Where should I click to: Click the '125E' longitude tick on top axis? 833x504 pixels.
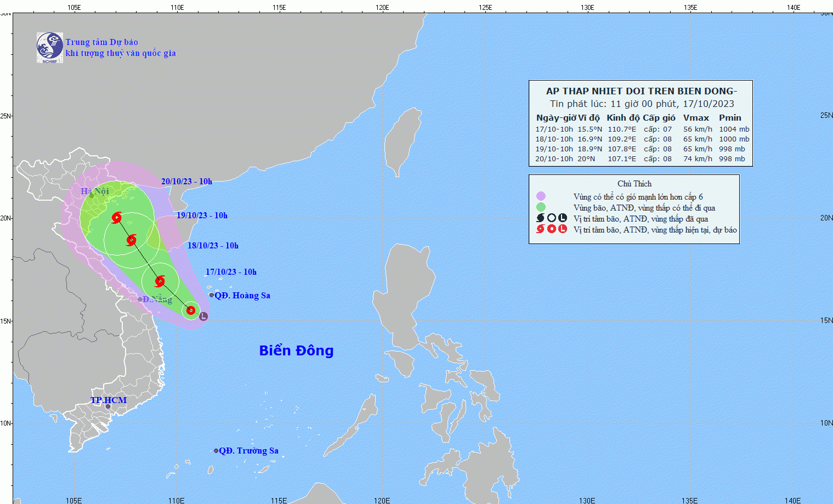(x=485, y=7)
